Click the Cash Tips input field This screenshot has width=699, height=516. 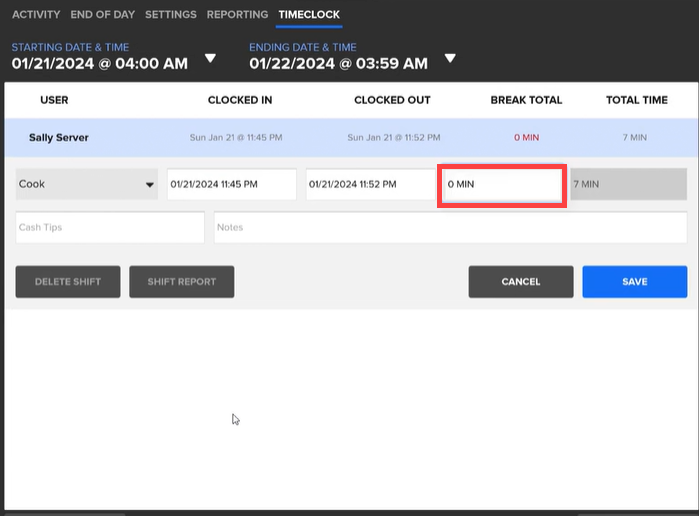[x=109, y=227]
